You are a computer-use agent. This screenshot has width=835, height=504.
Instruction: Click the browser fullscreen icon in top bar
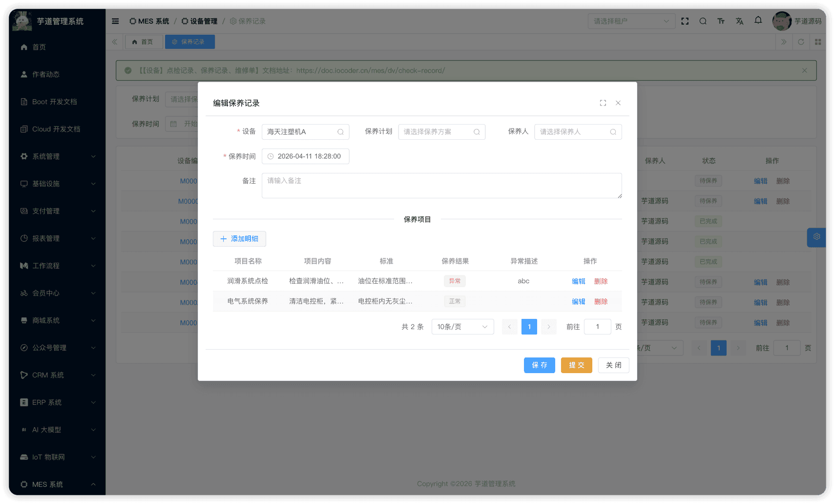point(685,21)
